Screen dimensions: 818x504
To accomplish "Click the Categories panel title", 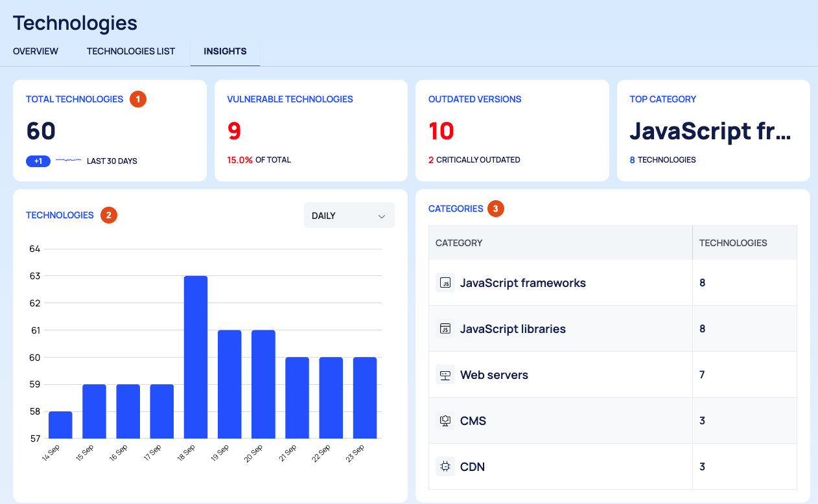I will click(456, 209).
